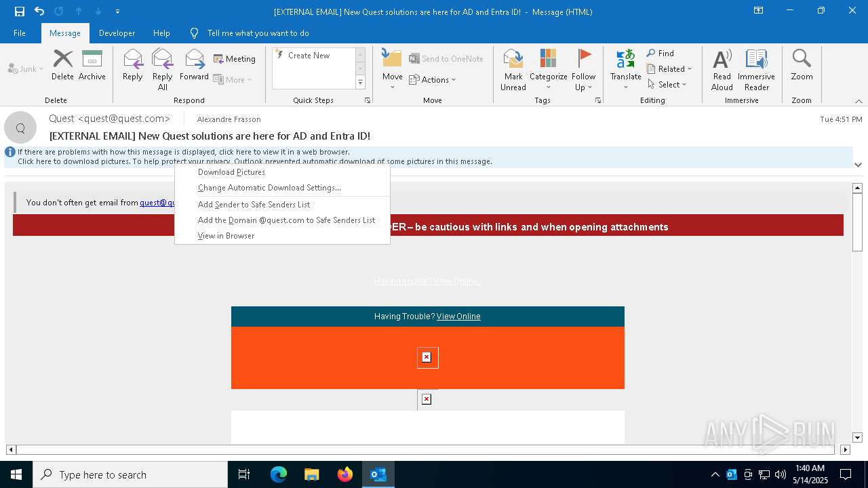The width and height of the screenshot is (868, 488).
Task: Click the horizontal scrollbar right arrow
Action: coord(845,449)
